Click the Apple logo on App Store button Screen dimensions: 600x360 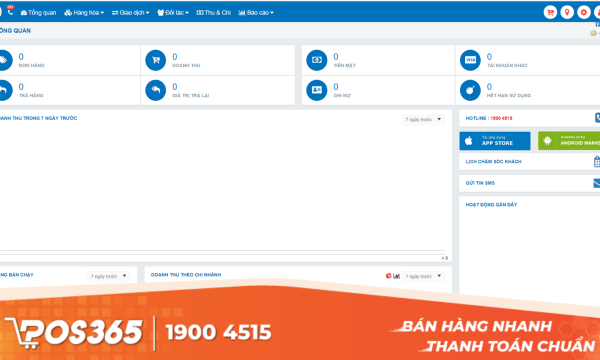point(469,141)
